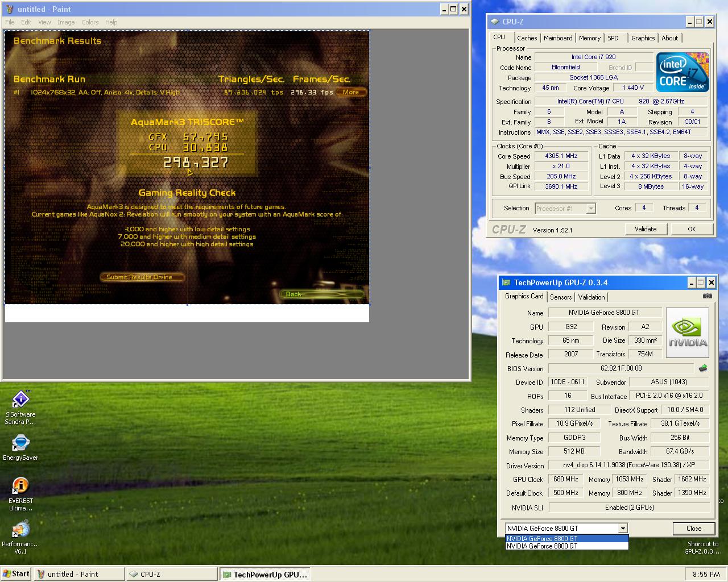
Task: Switch to GPU-Z Sensors tab
Action: 561,297
